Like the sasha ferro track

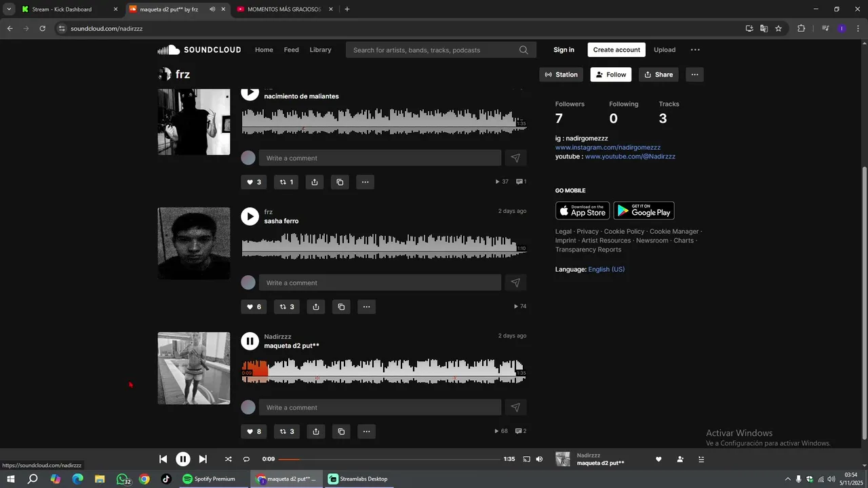[x=254, y=306]
